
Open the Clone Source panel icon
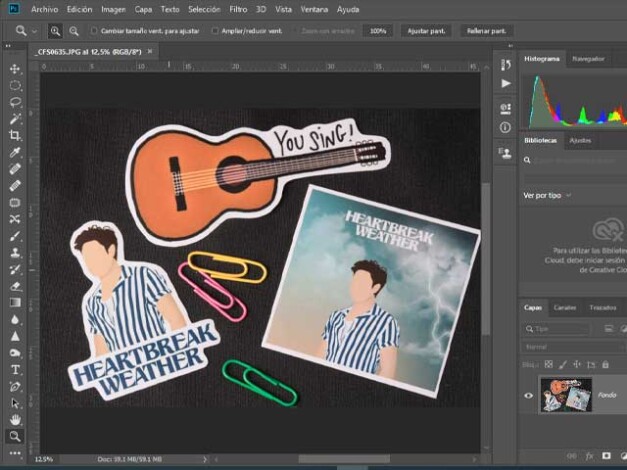coord(505,153)
